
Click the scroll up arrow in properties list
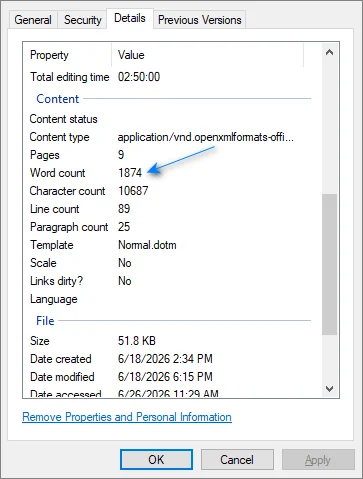[329, 52]
